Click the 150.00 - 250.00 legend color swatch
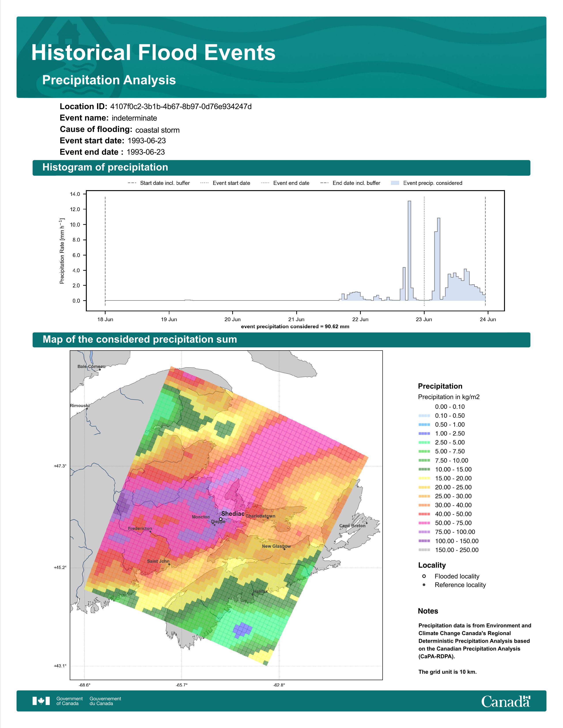Screen dimensions: 563x728 pyautogui.click(x=424, y=550)
